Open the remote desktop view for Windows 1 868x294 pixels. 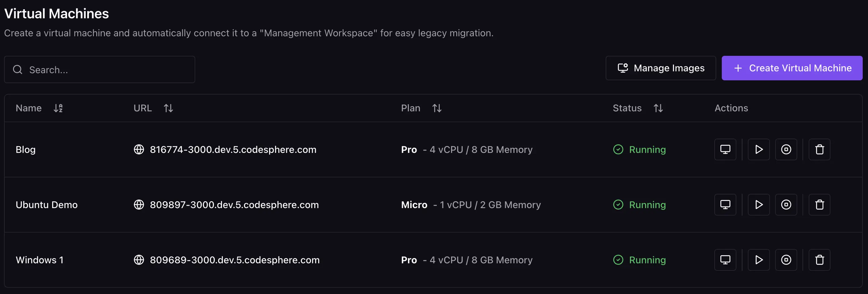pyautogui.click(x=725, y=260)
